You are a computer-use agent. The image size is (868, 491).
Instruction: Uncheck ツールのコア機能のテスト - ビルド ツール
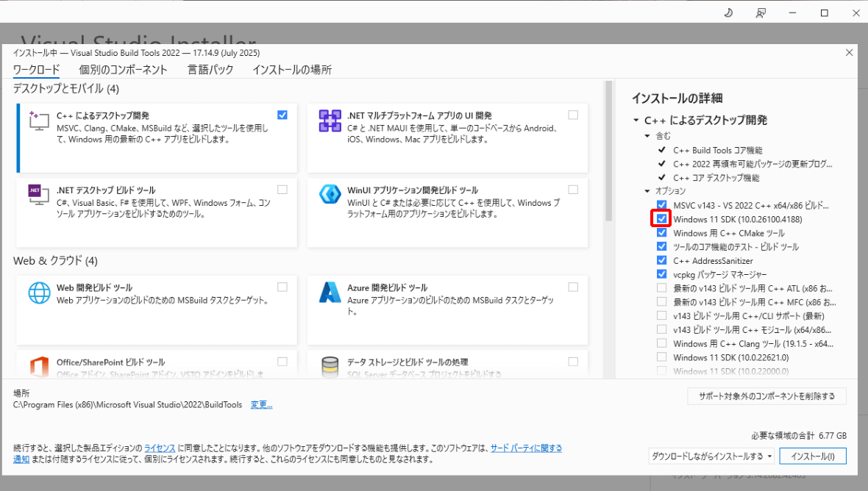[x=661, y=247]
